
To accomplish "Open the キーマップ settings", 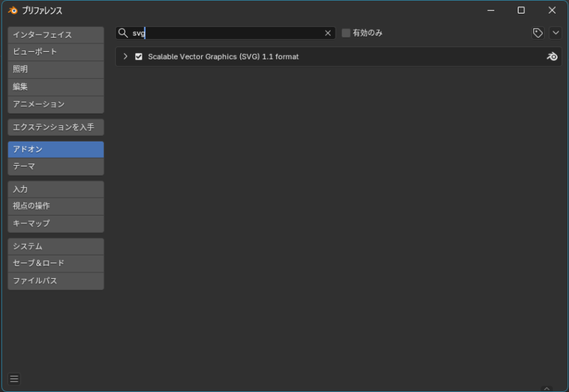I will 55,223.
